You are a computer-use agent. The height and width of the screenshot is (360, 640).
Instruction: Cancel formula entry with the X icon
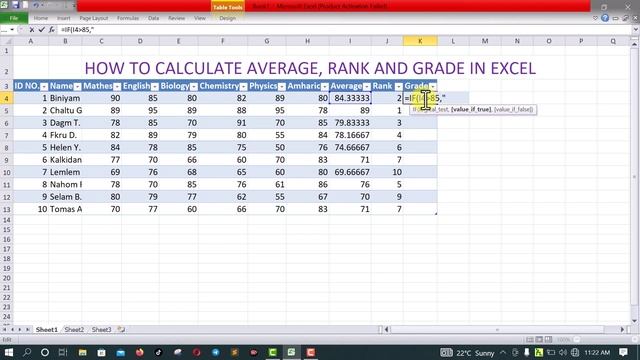coord(32,29)
